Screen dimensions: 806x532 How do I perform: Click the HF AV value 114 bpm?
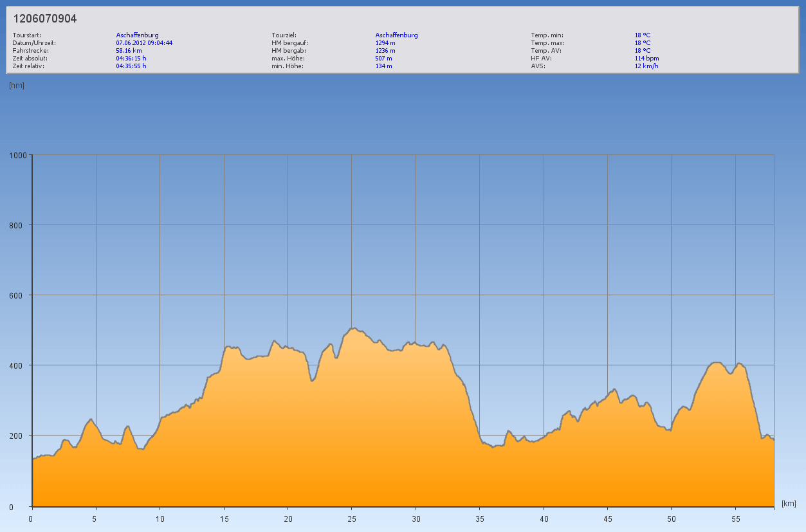(646, 58)
